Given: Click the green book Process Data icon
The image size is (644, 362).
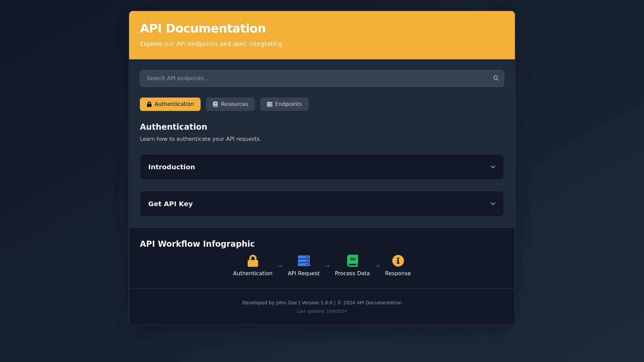Looking at the screenshot, I should [x=352, y=261].
